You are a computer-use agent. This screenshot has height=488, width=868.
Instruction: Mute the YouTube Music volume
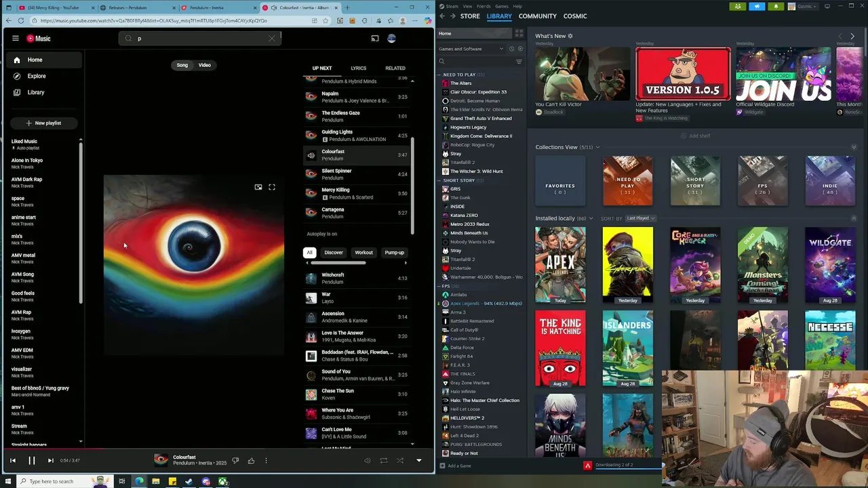click(367, 461)
